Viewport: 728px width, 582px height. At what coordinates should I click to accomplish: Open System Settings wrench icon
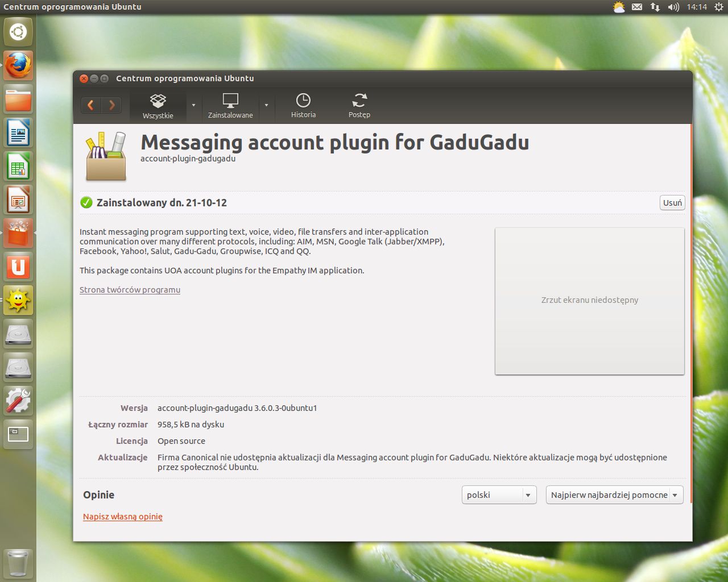18,401
